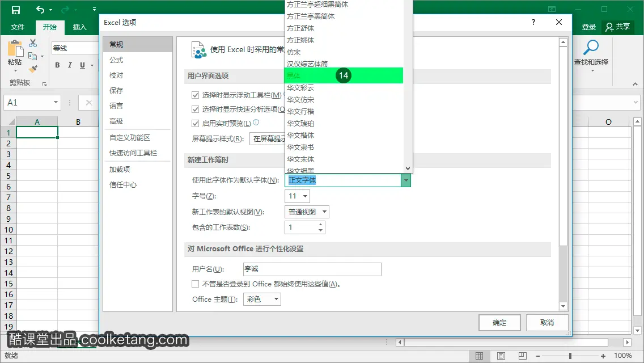The image size is (644, 363).
Task: Expand the formula bar with the chevron
Action: [x=636, y=102]
